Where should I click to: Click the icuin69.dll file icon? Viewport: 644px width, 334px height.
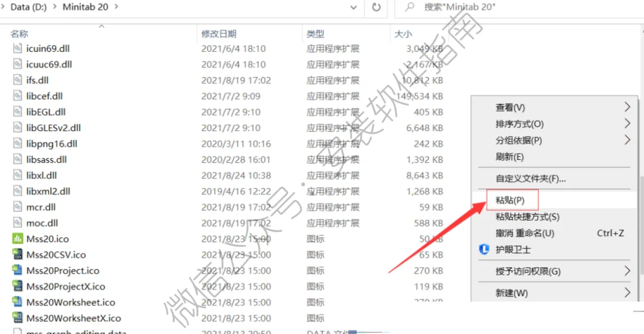coord(17,48)
